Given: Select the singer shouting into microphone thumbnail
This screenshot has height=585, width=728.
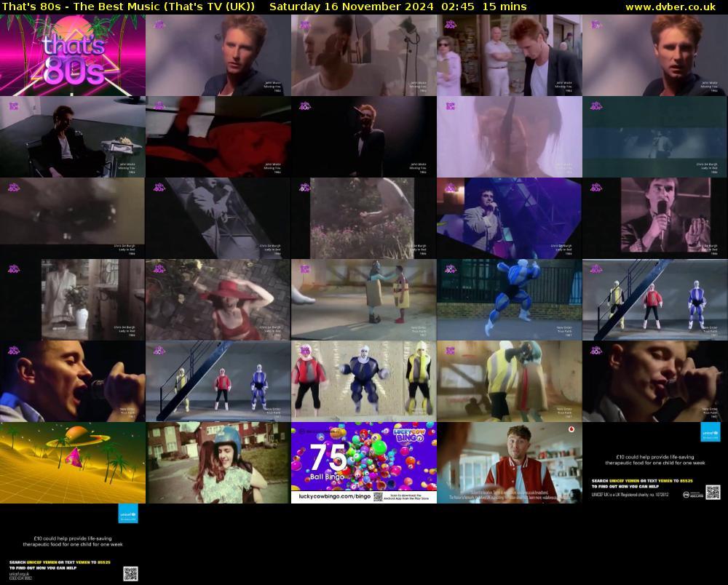Looking at the screenshot, I should (x=72, y=381).
